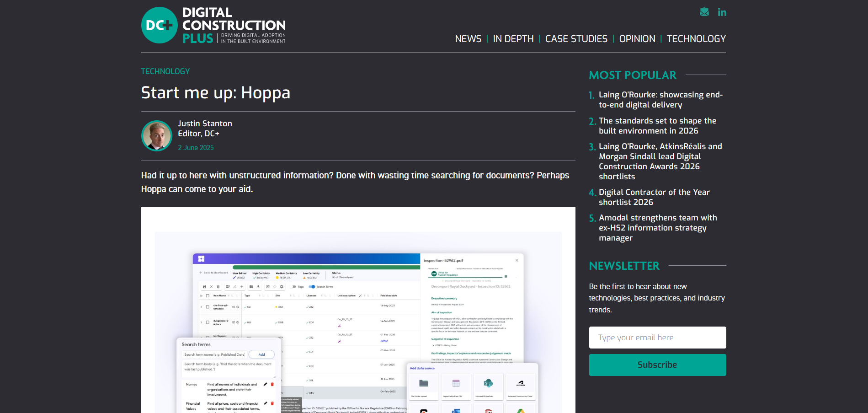Choose the Microsoft SharePoint data source

(x=489, y=387)
